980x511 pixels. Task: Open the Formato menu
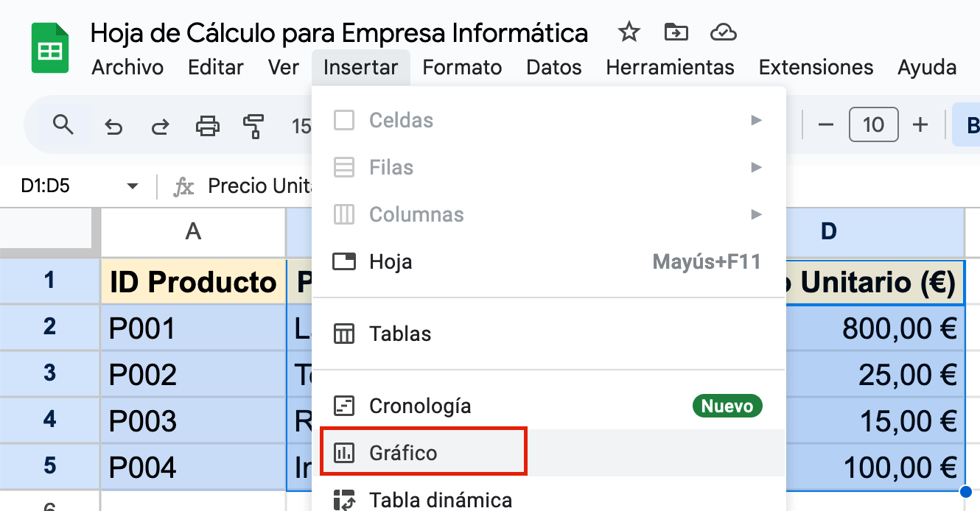click(x=462, y=67)
